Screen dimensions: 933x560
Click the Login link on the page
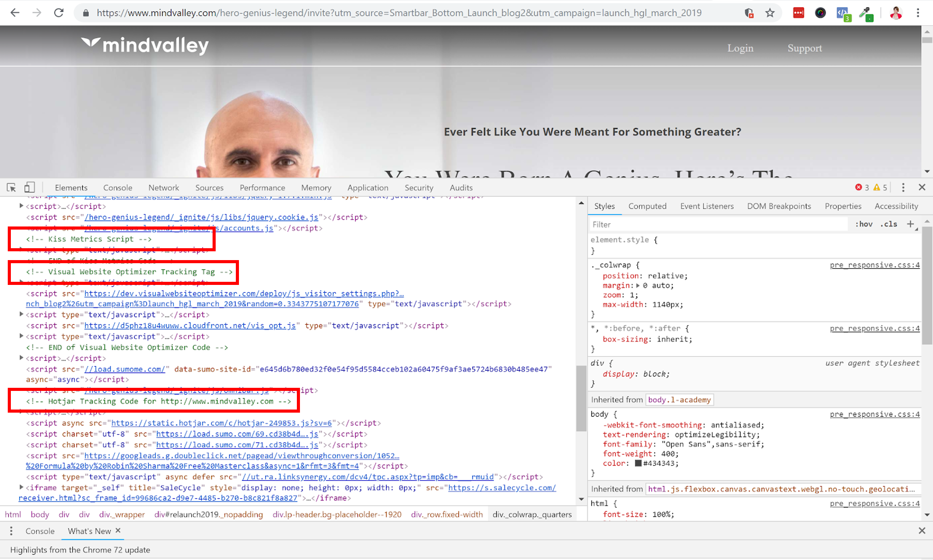(740, 48)
